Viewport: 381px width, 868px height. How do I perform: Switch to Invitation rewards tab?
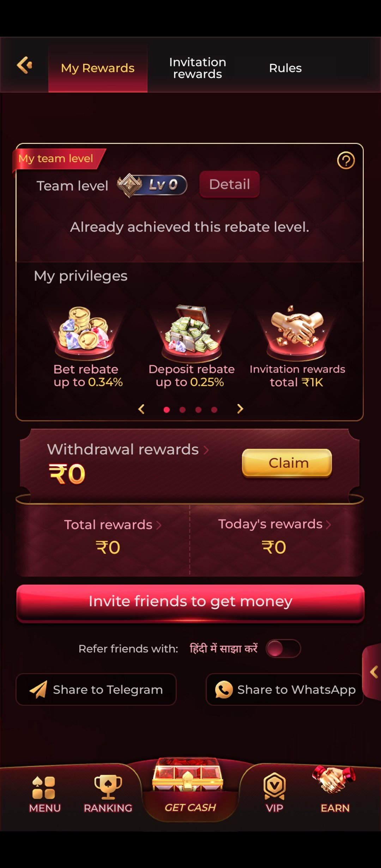click(x=198, y=68)
